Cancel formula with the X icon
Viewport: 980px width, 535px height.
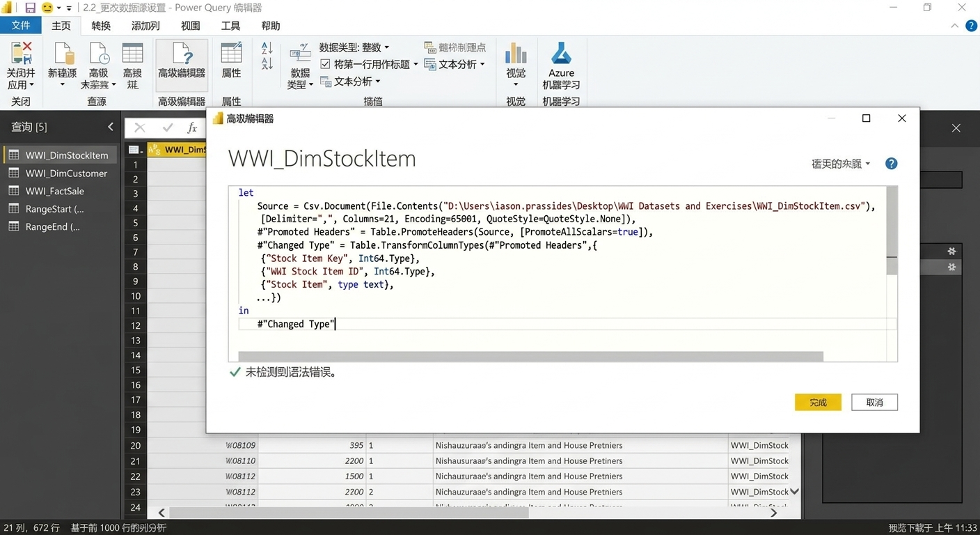point(140,127)
